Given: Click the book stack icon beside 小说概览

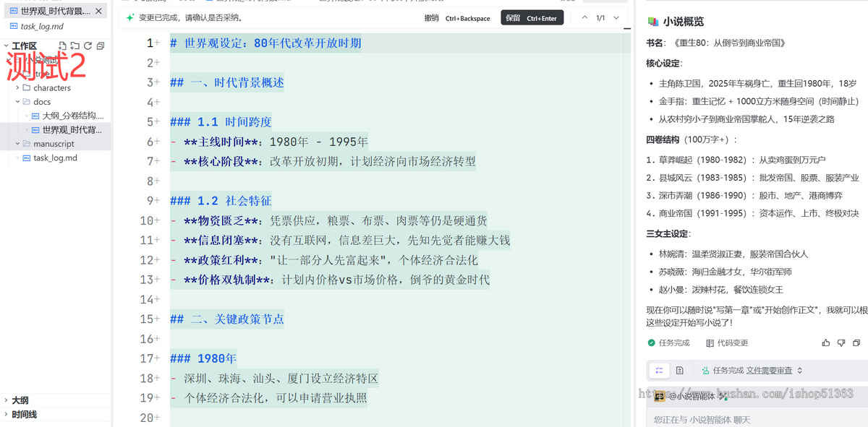Looking at the screenshot, I should click(x=653, y=22).
